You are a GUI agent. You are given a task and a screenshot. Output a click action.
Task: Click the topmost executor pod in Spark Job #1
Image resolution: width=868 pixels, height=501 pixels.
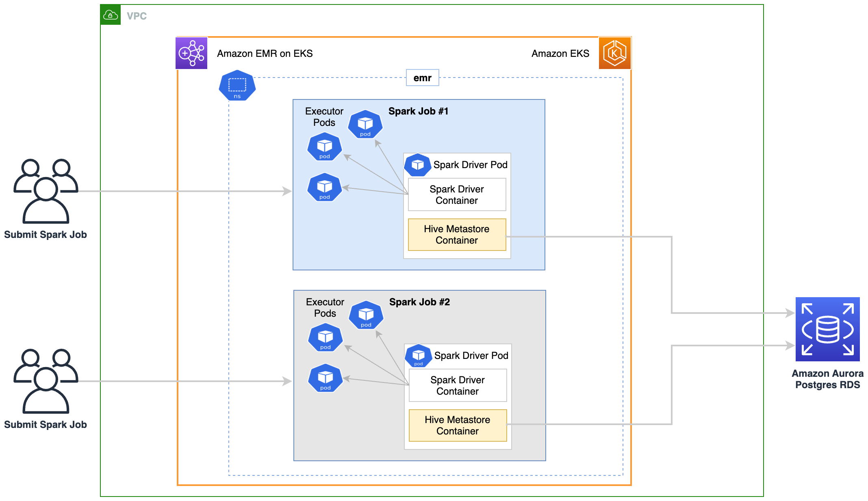click(365, 124)
